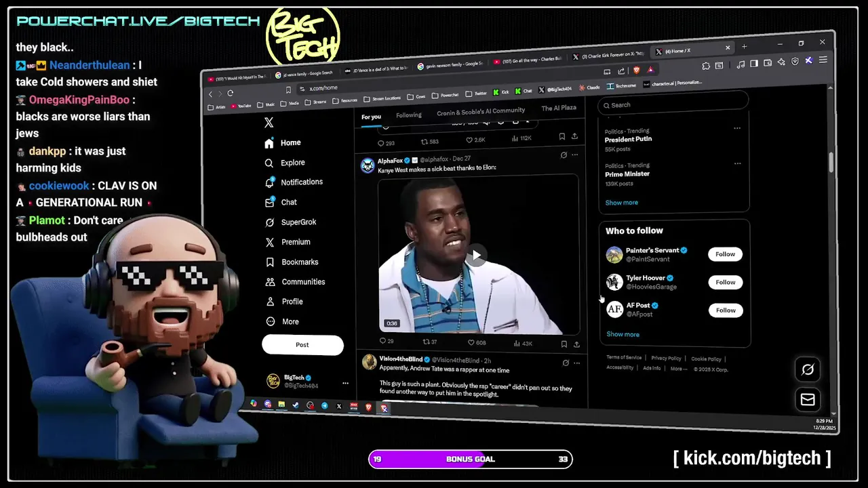Follow Tyler Hoover

click(x=726, y=282)
